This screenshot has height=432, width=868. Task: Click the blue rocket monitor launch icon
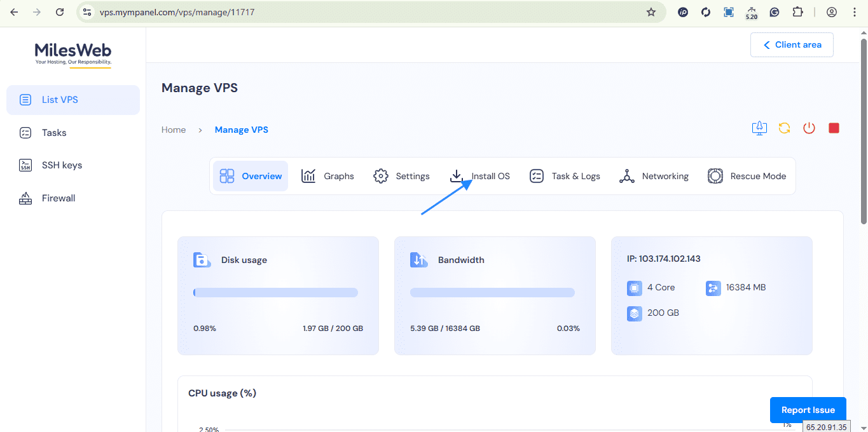click(759, 128)
